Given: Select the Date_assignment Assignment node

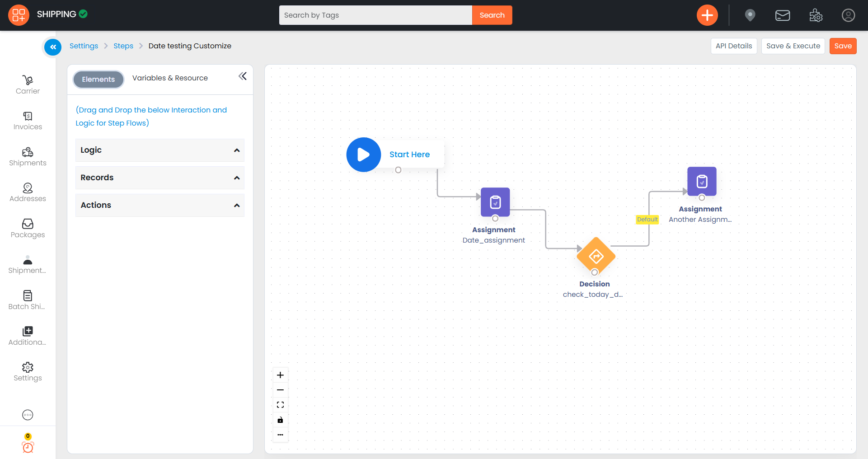Looking at the screenshot, I should (495, 202).
